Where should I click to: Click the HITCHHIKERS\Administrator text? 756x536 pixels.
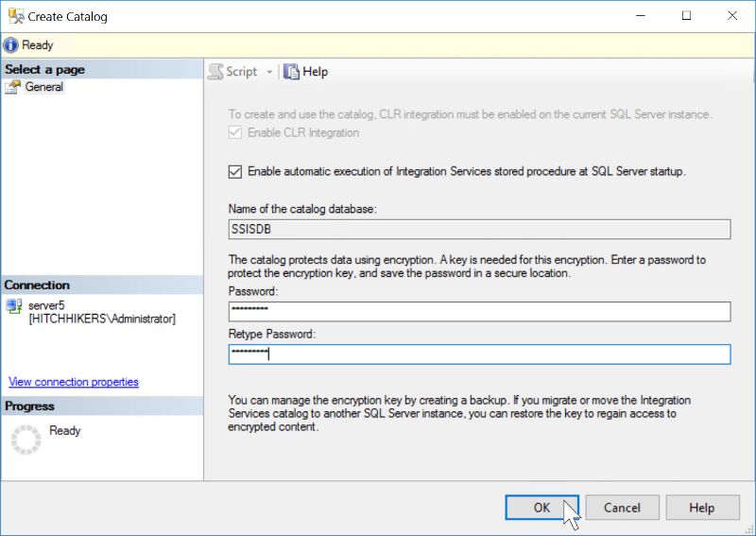point(102,319)
